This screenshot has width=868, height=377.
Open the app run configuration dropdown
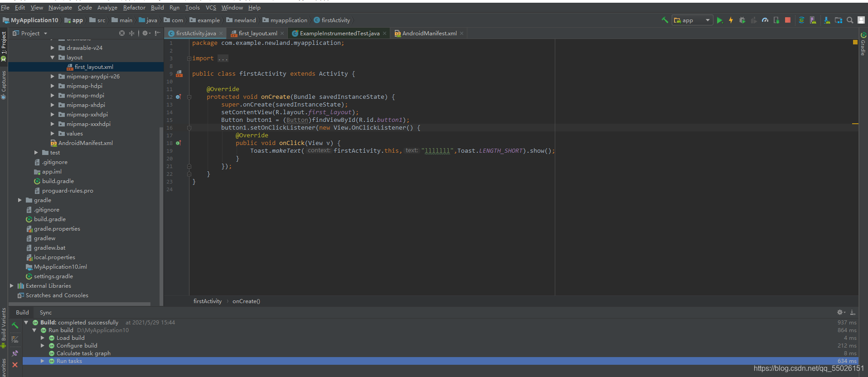[x=692, y=20]
